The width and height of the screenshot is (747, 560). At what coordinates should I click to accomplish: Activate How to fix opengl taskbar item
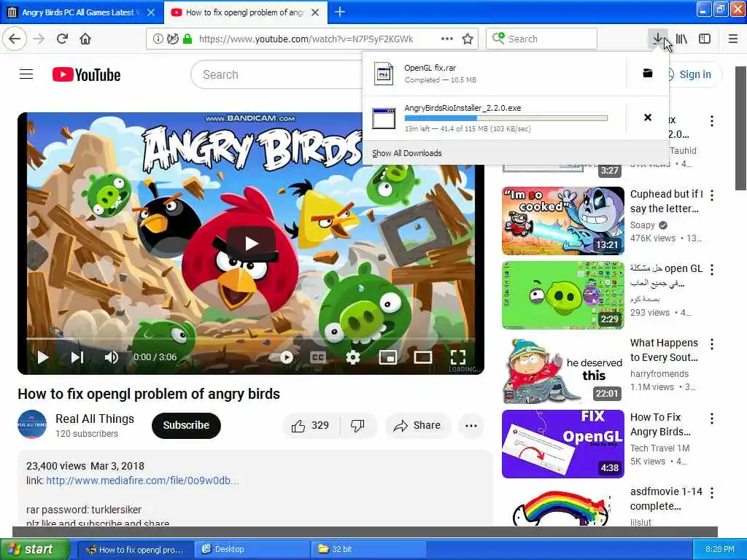pyautogui.click(x=136, y=550)
